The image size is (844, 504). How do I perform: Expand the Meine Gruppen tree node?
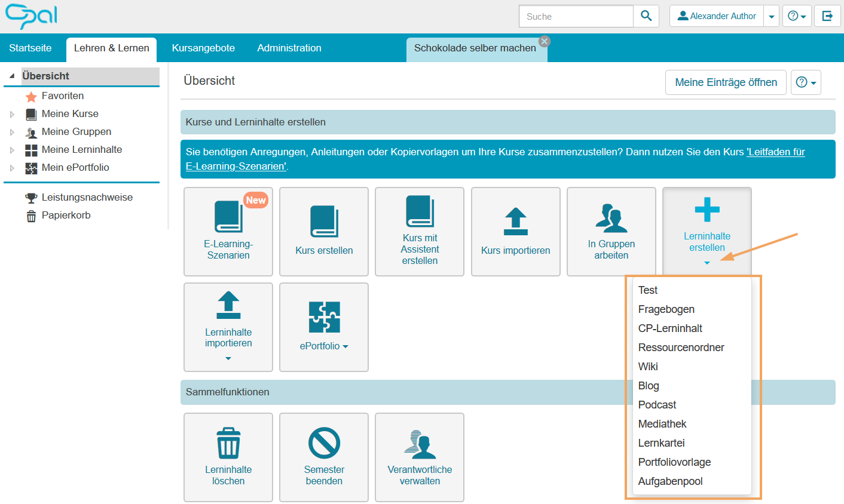tap(12, 132)
